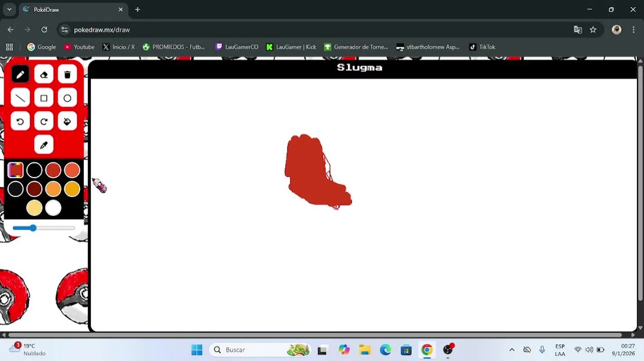Image resolution: width=644 pixels, height=361 pixels.
Task: Choose the straight line tool
Action: pyautogui.click(x=20, y=98)
